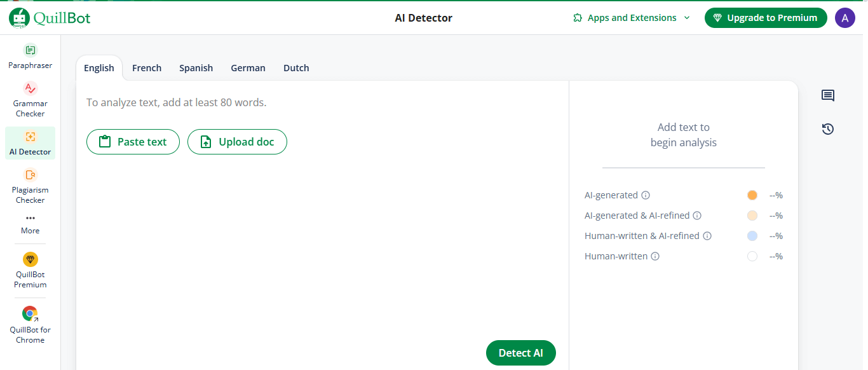Screen dimensions: 868x370
Task: Click the Paste text button
Action: 133,142
